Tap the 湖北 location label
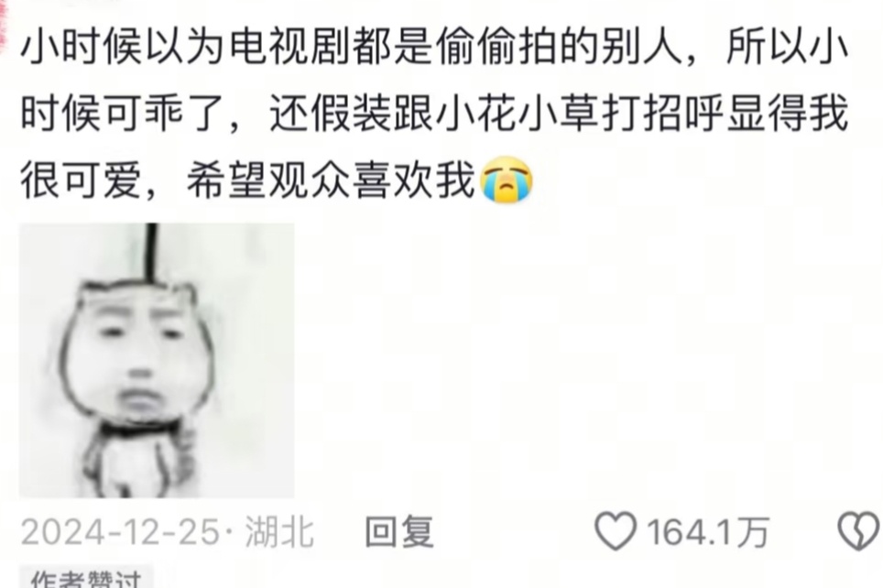883x588 pixels. [279, 532]
